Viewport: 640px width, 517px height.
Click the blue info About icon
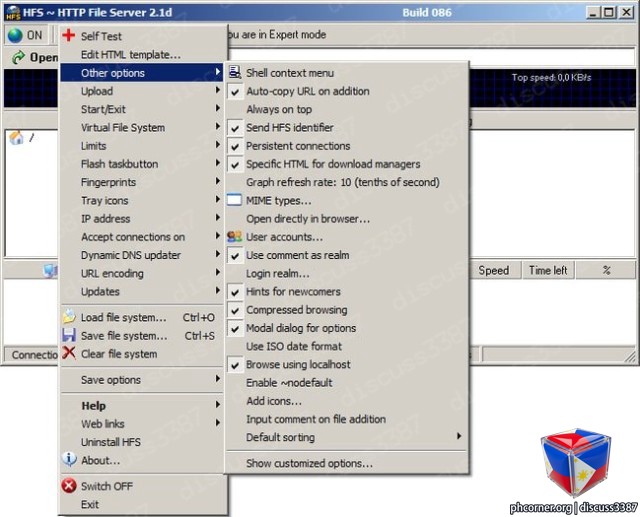coord(69,459)
